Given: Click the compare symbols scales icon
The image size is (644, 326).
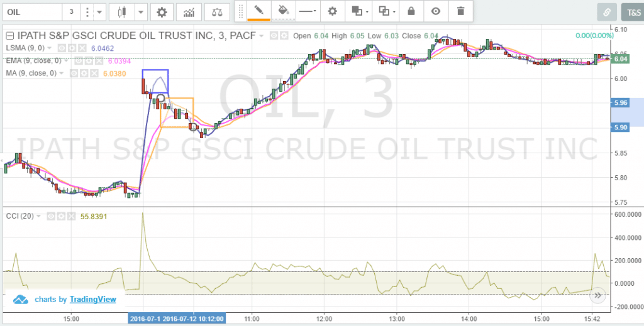Looking at the screenshot, I should pos(217,12).
